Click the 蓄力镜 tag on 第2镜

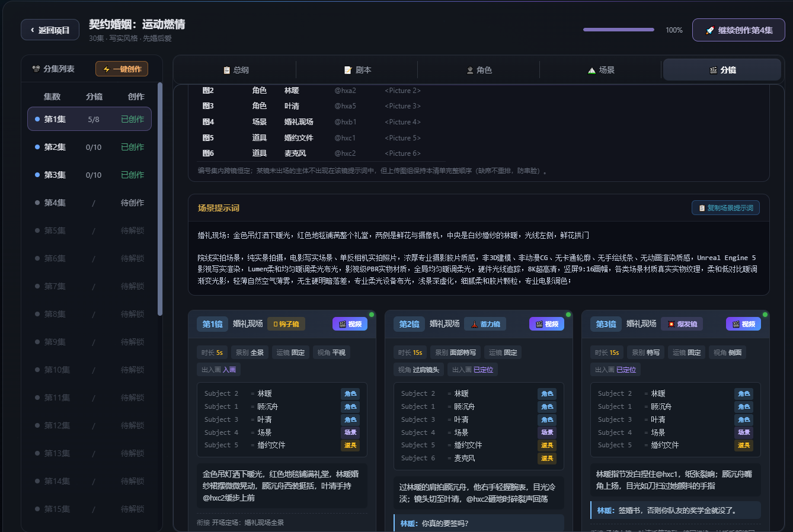pos(485,324)
